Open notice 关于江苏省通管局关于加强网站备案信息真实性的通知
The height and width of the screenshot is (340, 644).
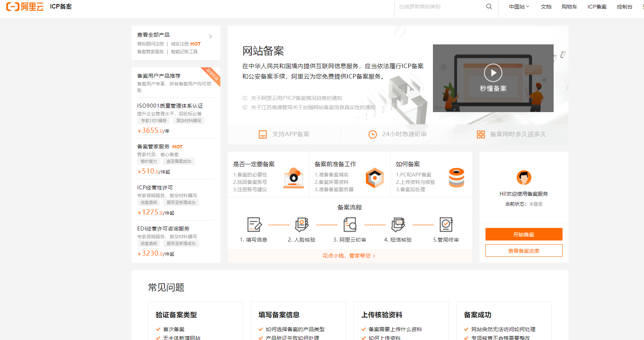[313, 107]
